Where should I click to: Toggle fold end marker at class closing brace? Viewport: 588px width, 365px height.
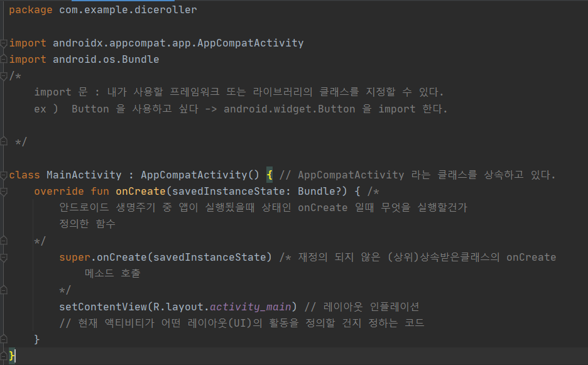4,356
